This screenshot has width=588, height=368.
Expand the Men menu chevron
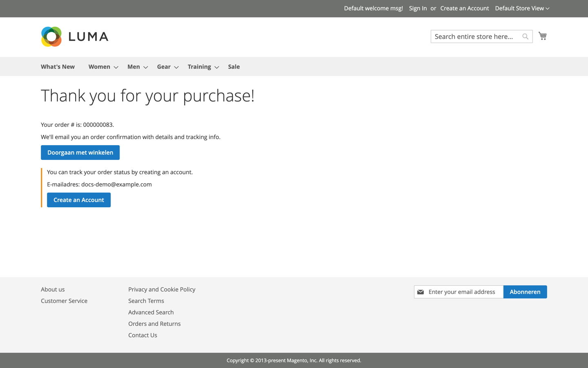(145, 67)
